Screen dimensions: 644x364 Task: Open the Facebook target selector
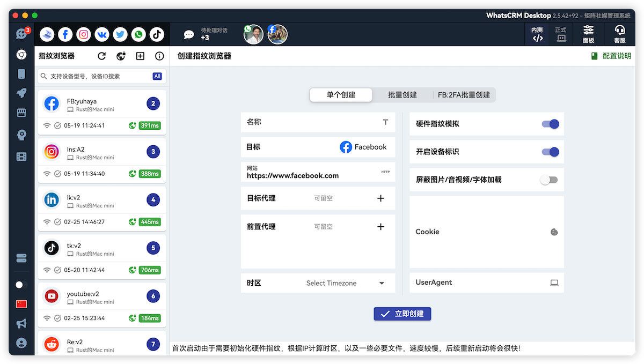click(x=363, y=147)
